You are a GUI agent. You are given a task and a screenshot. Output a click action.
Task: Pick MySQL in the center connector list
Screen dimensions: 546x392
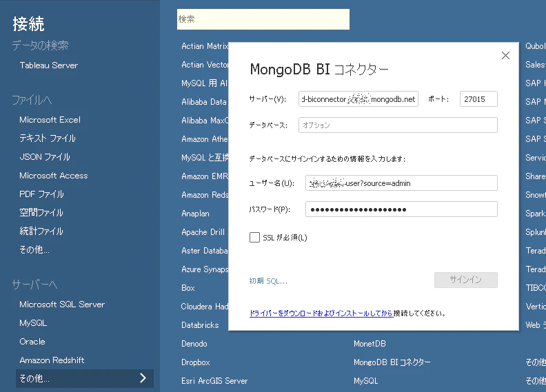pos(365,381)
